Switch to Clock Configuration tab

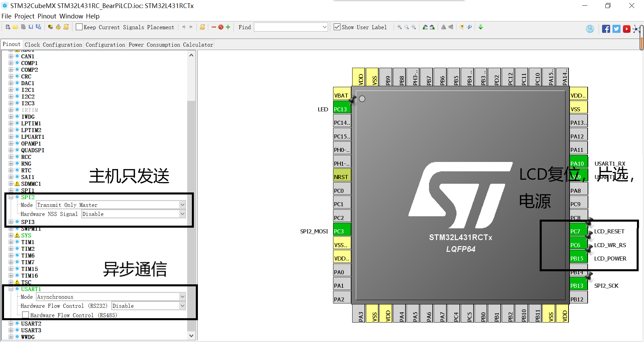click(x=53, y=44)
